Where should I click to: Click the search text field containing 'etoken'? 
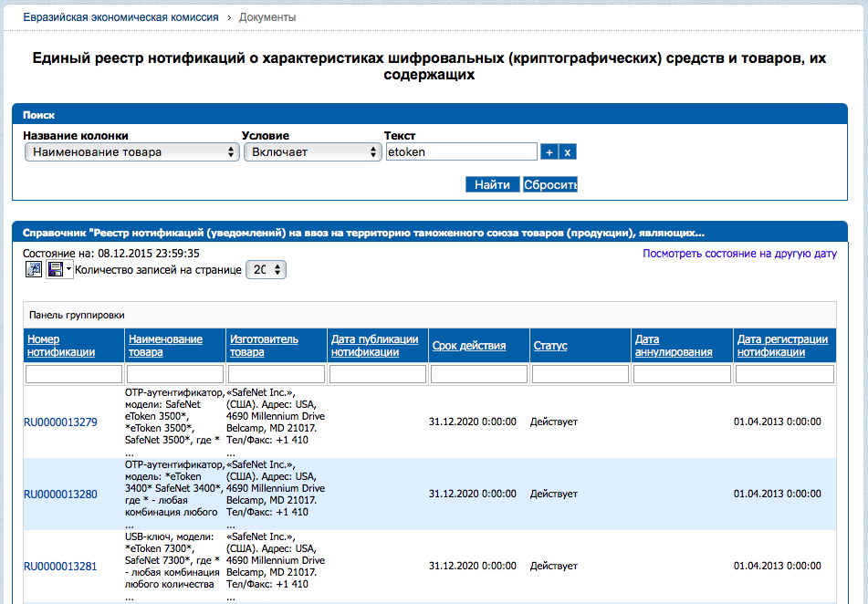(461, 152)
